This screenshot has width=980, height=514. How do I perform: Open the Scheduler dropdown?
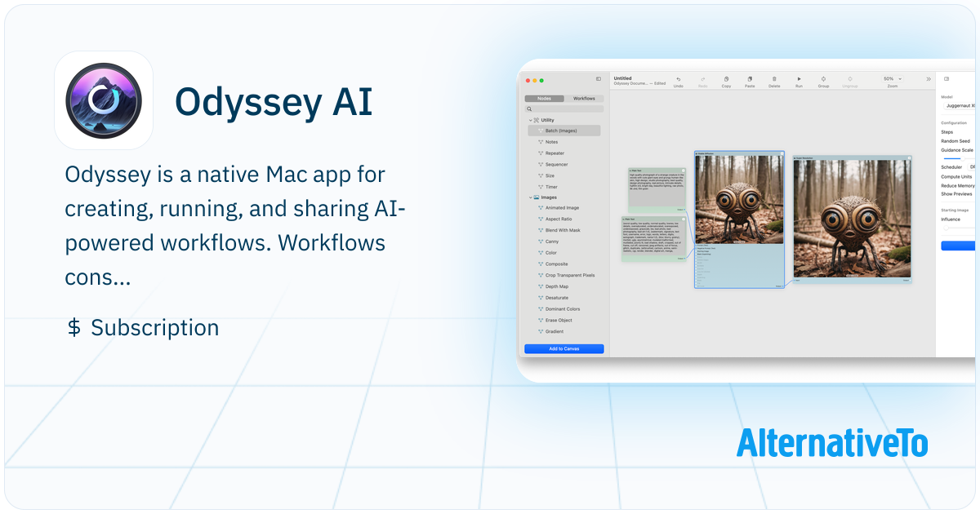coord(972,166)
